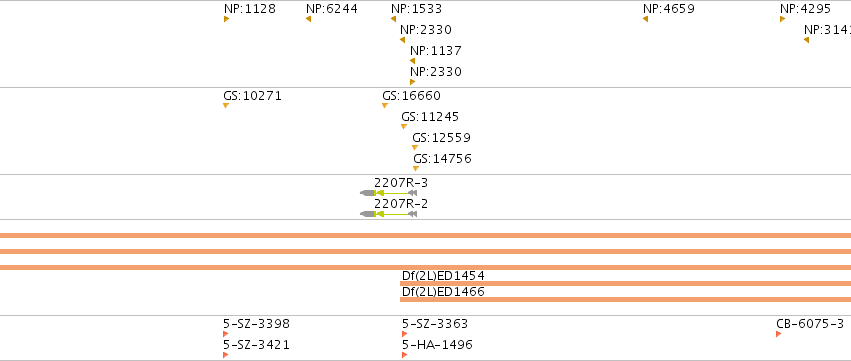The width and height of the screenshot is (851, 361).
Task: Open the NP:4295 label
Action: tap(805, 9)
